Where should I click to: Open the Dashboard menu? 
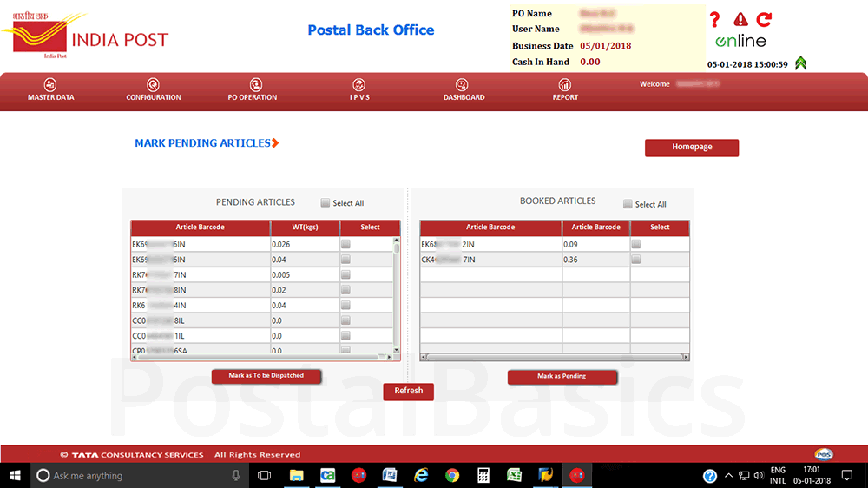pos(464,90)
